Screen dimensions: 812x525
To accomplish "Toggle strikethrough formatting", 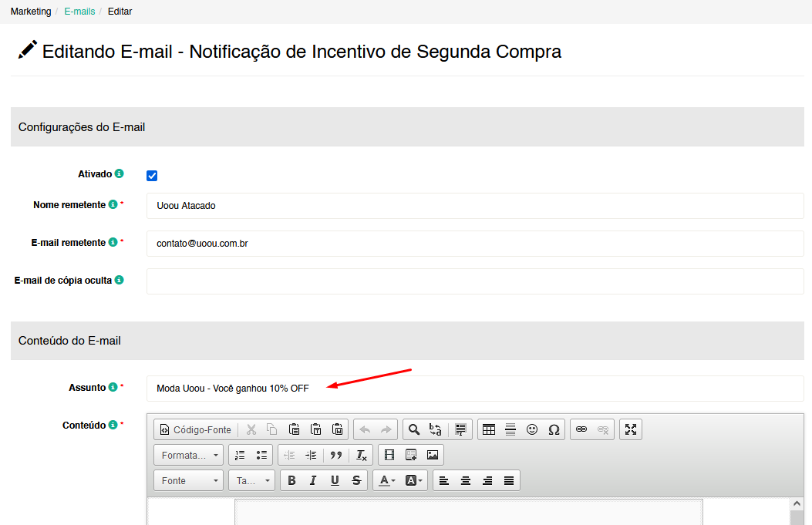I will (356, 480).
